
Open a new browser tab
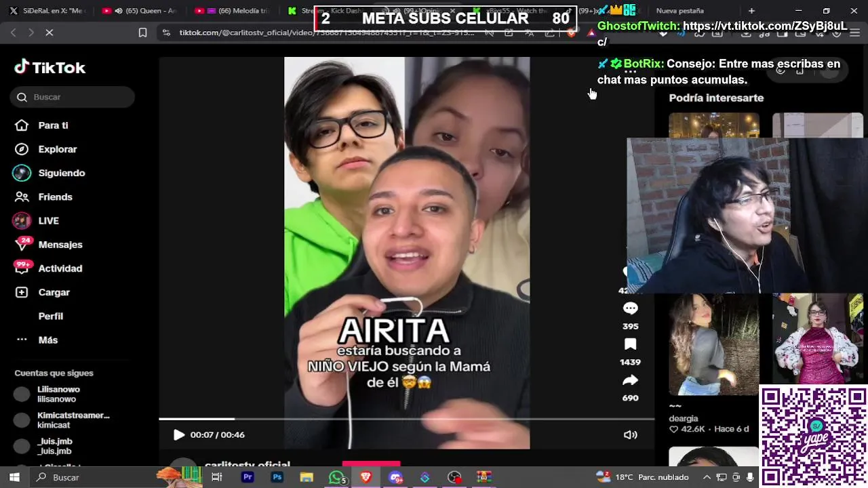click(751, 11)
